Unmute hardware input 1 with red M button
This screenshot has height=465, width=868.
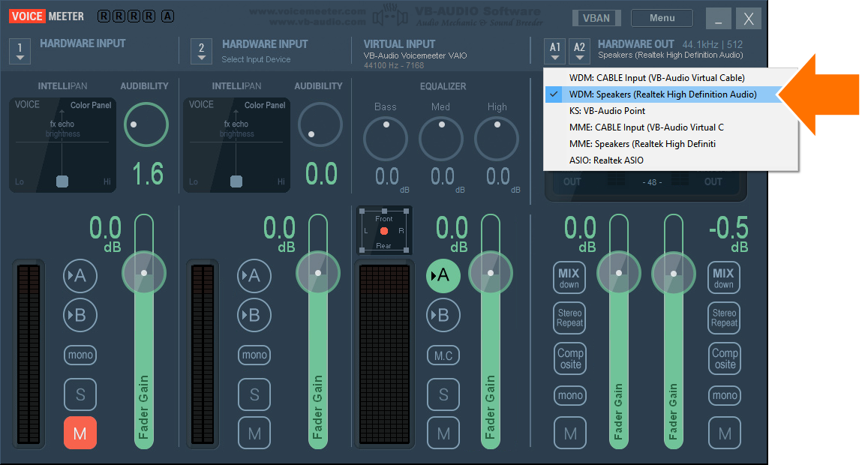(80, 433)
